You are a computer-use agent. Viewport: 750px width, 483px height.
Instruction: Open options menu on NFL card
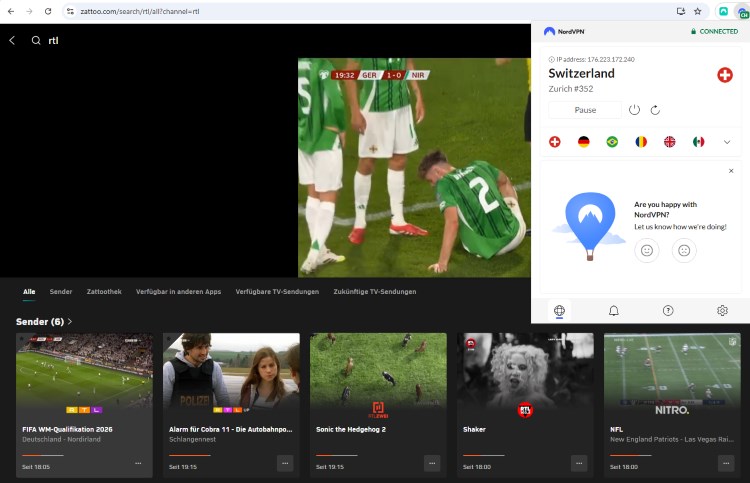pos(726,463)
